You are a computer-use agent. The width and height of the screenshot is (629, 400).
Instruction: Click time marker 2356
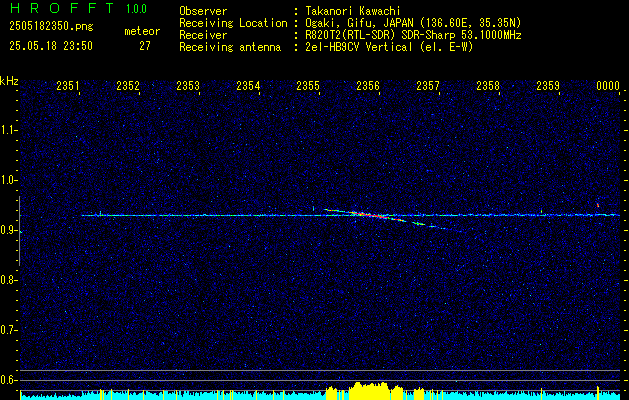point(368,85)
